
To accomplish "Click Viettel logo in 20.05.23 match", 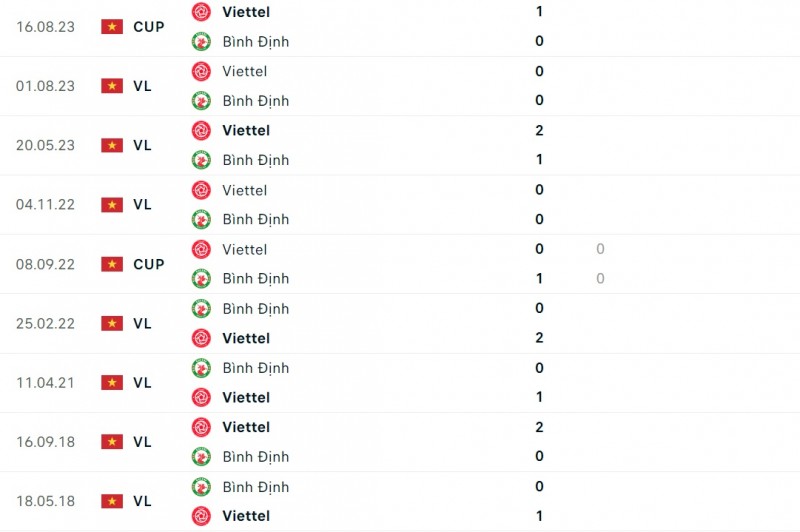I will 201,130.
